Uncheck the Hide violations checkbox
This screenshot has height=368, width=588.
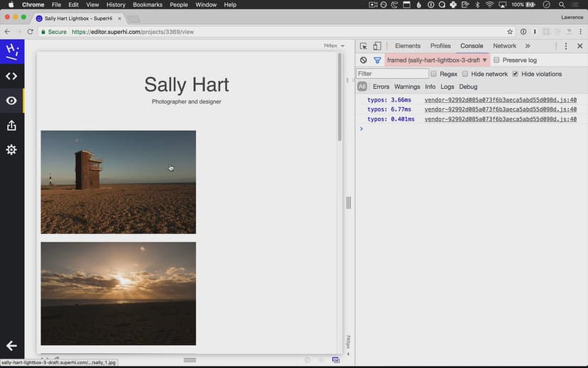click(x=516, y=74)
